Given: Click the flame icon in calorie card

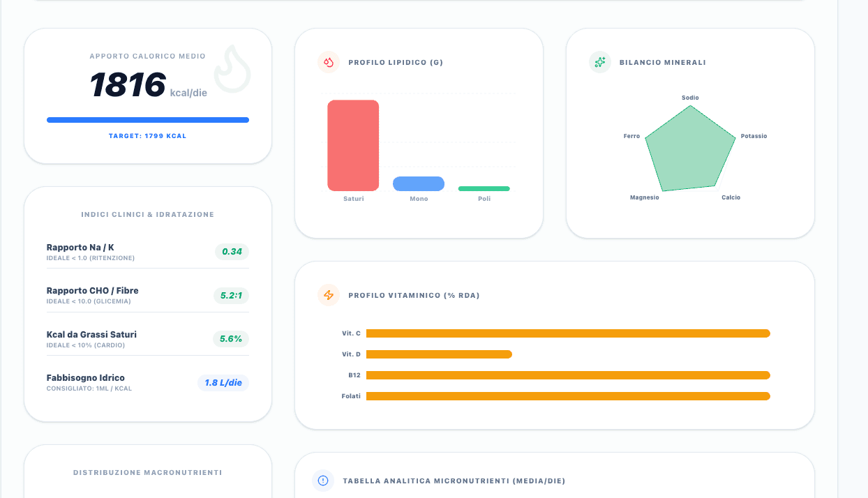Looking at the screenshot, I should click(x=232, y=68).
